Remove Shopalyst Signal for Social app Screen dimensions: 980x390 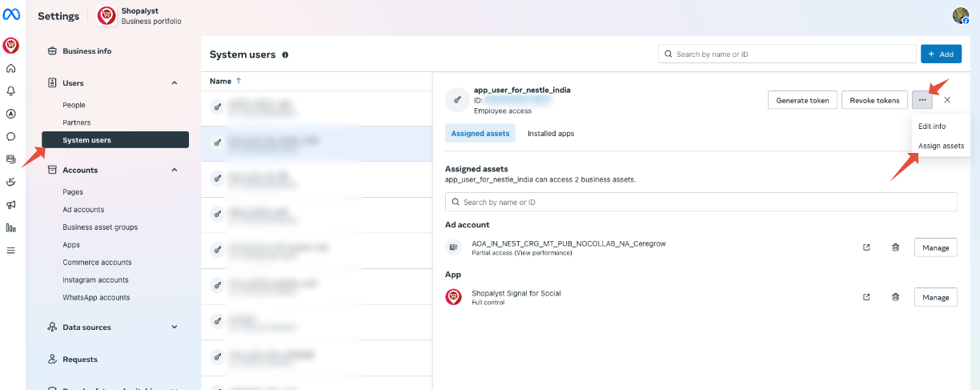895,297
